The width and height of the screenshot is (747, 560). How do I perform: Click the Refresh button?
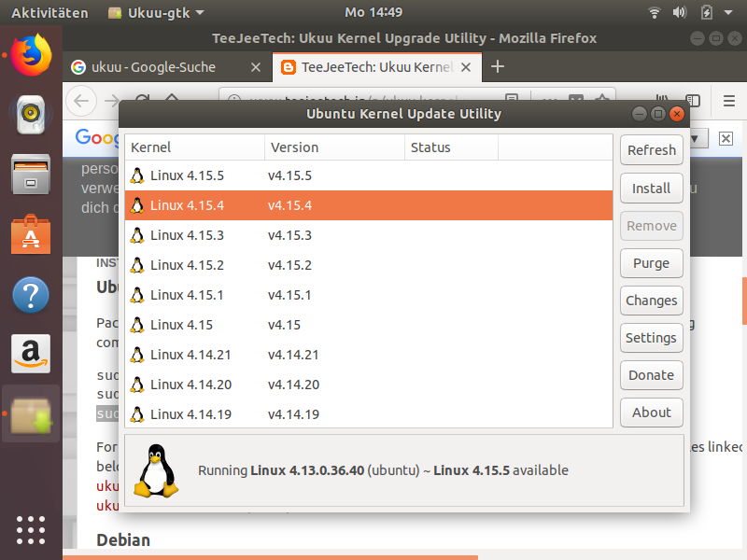point(651,150)
